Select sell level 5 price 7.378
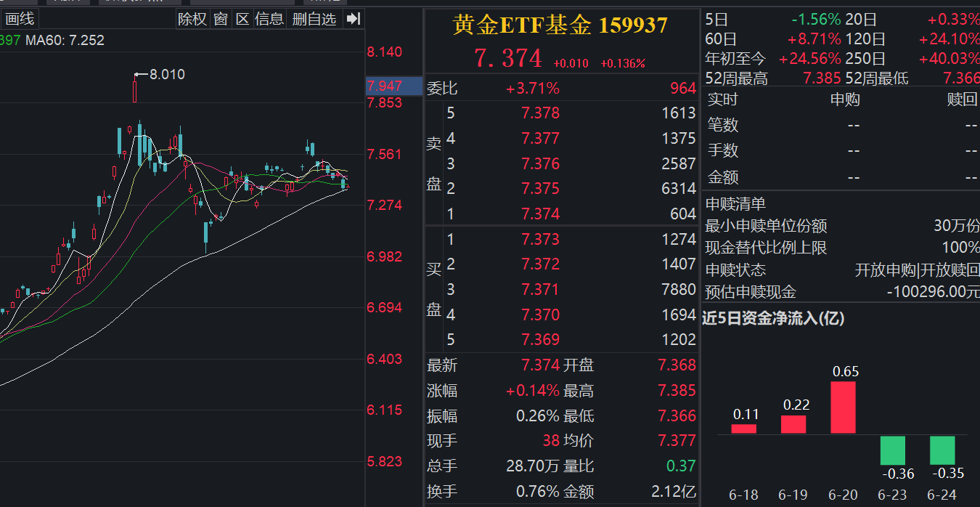Image resolution: width=980 pixels, height=507 pixels. [540, 113]
